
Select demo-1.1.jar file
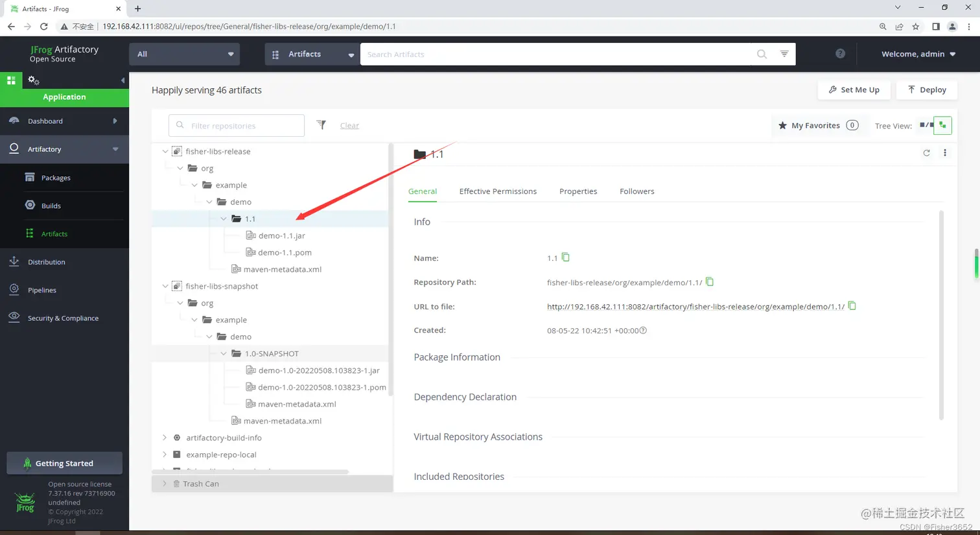coord(281,235)
